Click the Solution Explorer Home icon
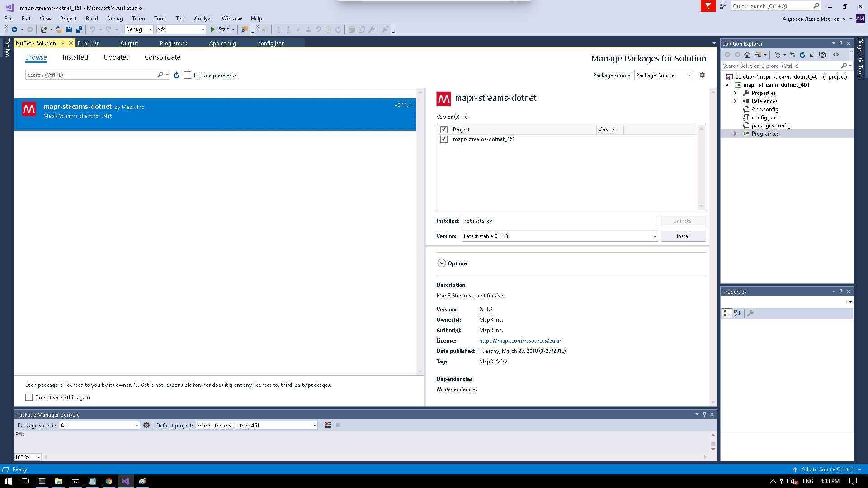868x488 pixels. [747, 55]
